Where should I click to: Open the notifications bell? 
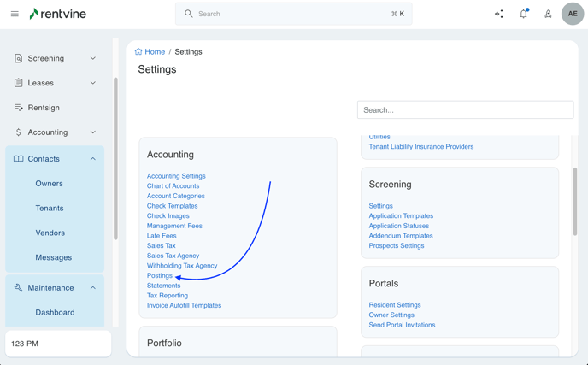coord(523,14)
